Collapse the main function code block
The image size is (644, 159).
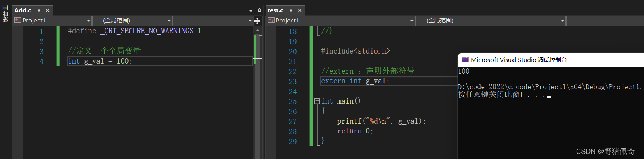[317, 101]
